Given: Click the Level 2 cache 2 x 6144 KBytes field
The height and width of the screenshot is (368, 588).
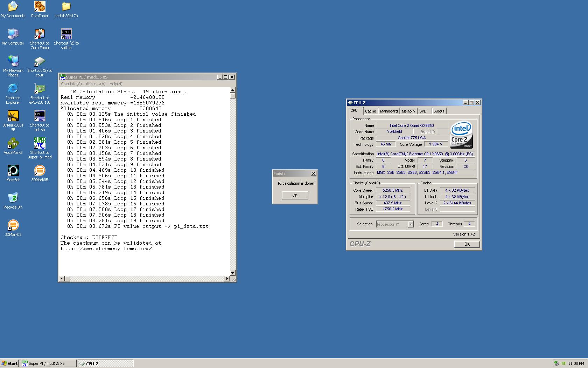Looking at the screenshot, I should 457,203.
